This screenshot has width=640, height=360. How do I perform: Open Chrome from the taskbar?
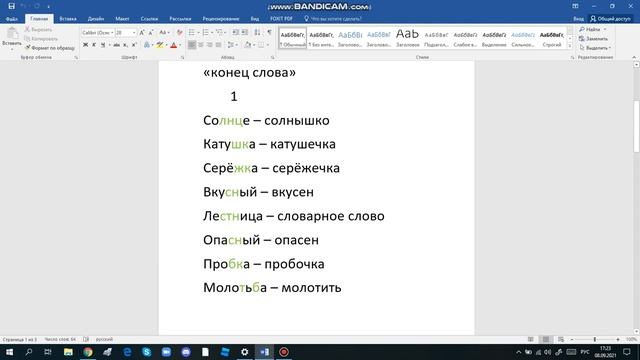point(88,352)
